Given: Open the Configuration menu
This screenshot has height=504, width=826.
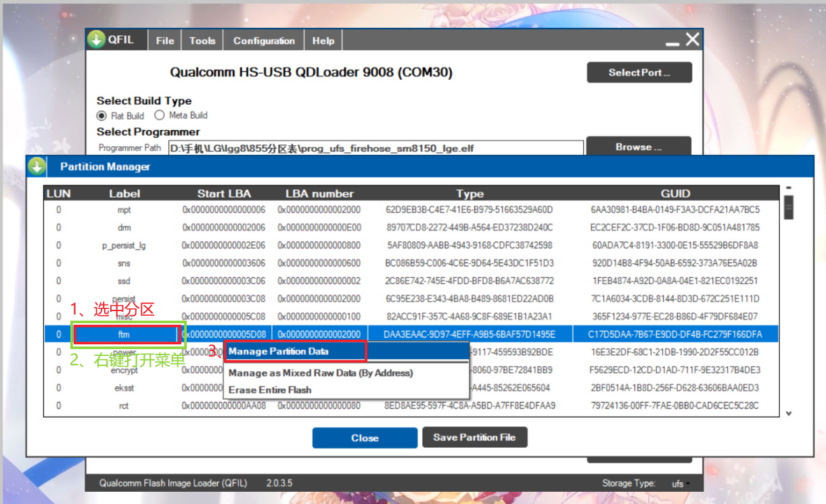Looking at the screenshot, I should pyautogui.click(x=264, y=41).
